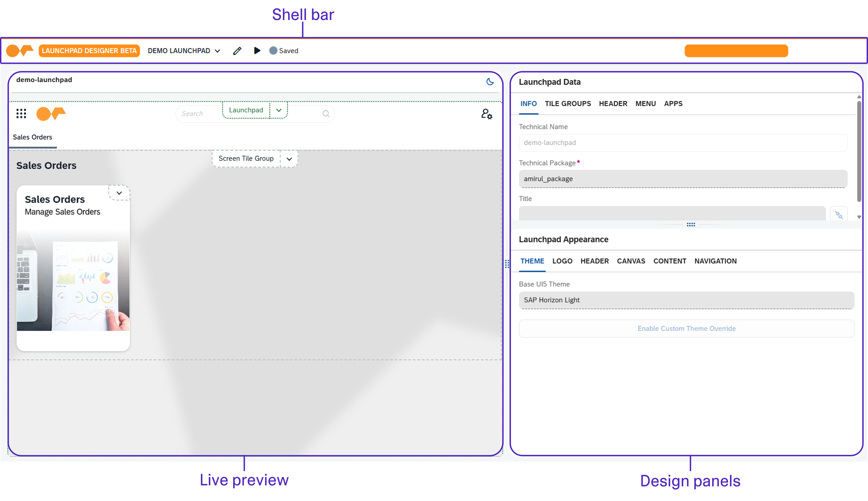Click the Saved status indicator
Screen dimensions: 868x501
pyautogui.click(x=284, y=51)
